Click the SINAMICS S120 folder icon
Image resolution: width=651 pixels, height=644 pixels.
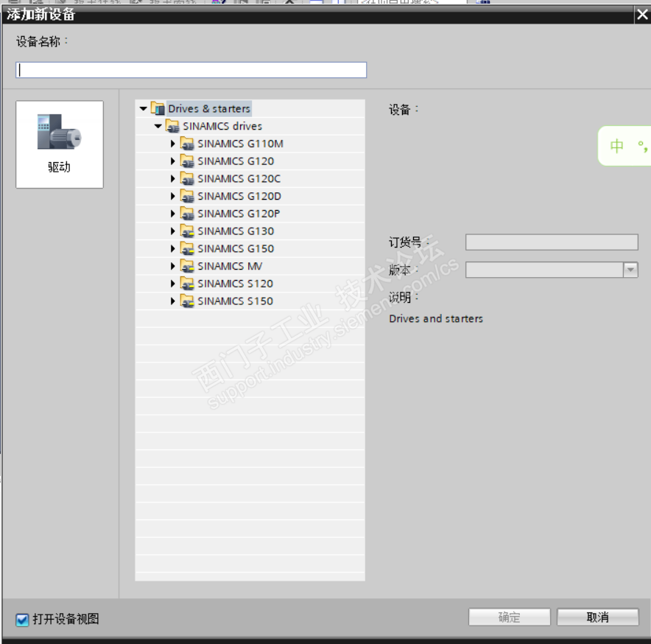coord(187,283)
